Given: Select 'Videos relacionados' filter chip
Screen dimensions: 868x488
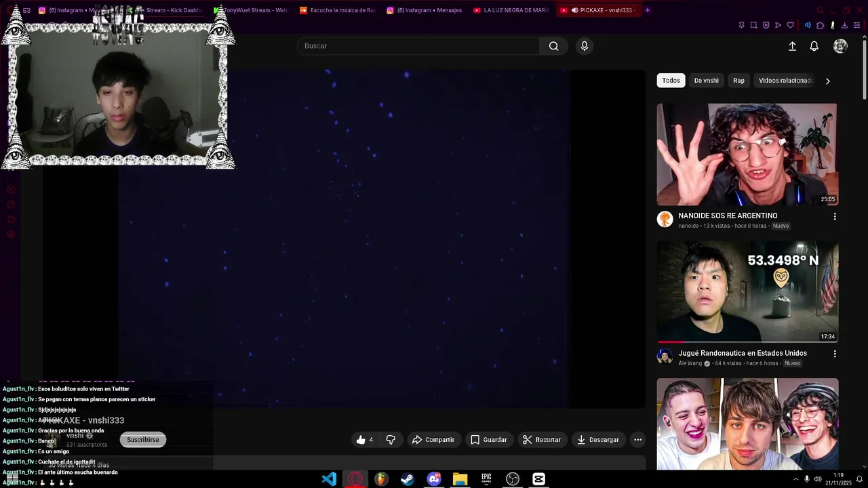Looking at the screenshot, I should pyautogui.click(x=784, y=81).
